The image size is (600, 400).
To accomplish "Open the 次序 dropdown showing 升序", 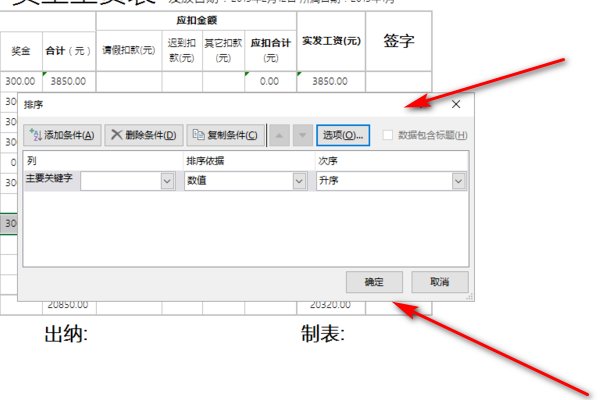I will point(458,181).
